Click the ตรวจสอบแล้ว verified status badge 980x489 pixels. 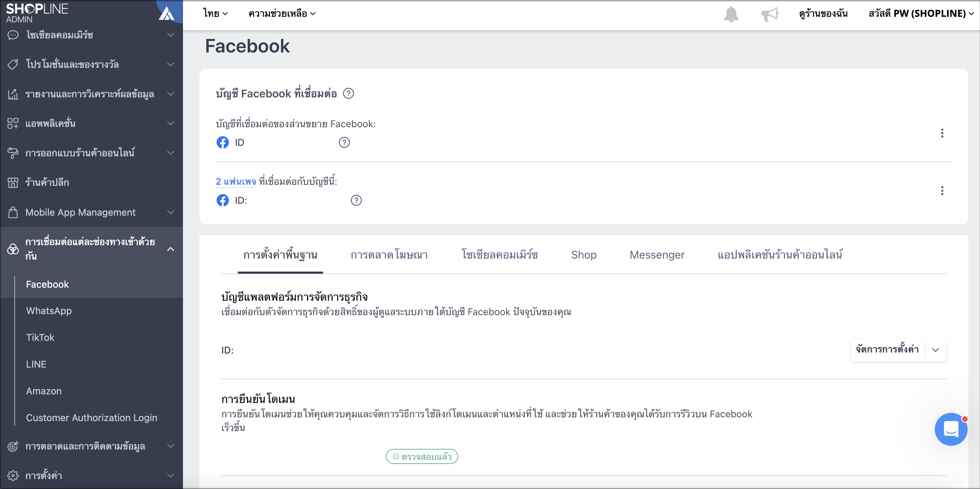coord(421,457)
